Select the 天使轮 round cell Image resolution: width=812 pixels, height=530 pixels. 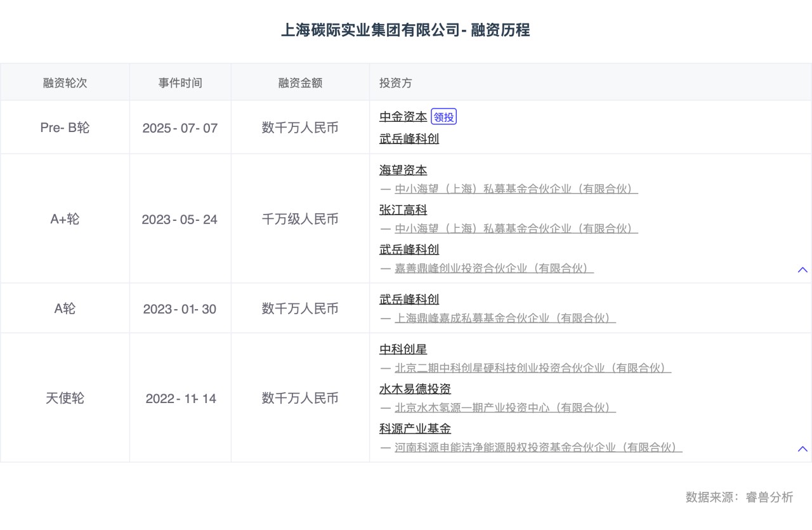coord(65,399)
